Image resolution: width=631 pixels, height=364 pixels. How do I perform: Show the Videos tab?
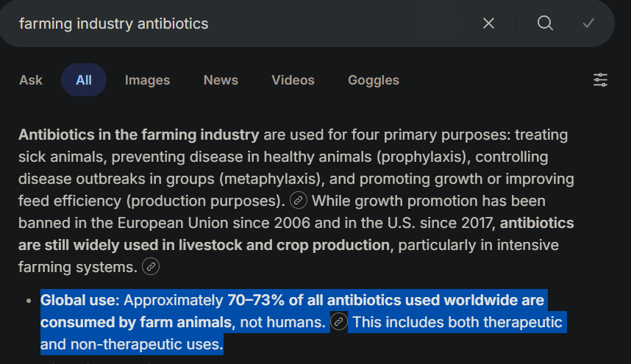tap(293, 80)
